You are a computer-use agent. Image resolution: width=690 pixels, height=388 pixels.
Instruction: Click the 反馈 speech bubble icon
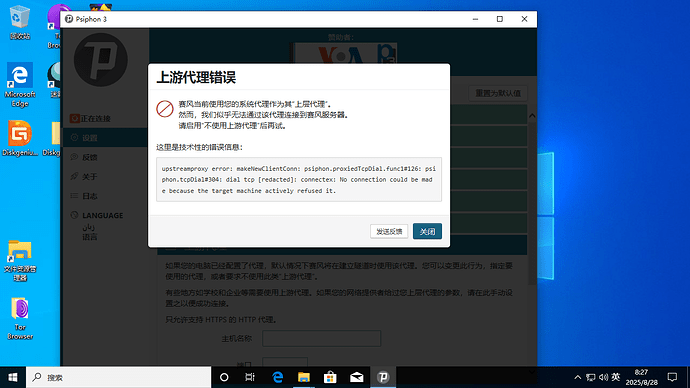(x=74, y=157)
